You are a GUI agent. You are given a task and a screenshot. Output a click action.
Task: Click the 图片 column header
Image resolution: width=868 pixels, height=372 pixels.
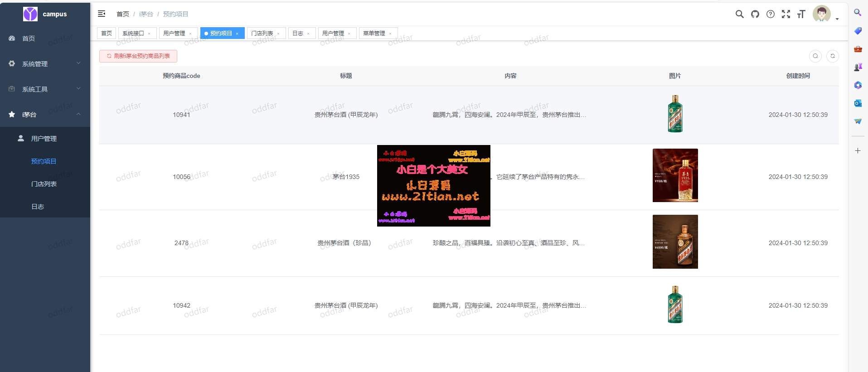click(675, 76)
